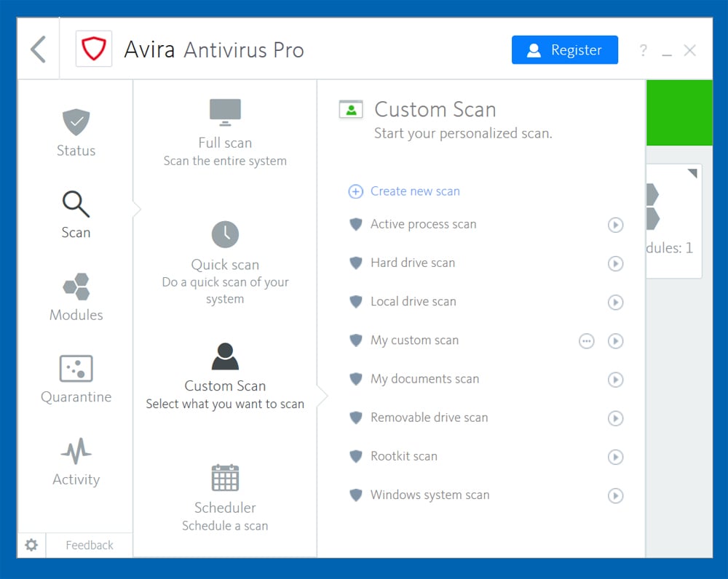
Task: Select My custom scan text
Action: [x=415, y=340]
